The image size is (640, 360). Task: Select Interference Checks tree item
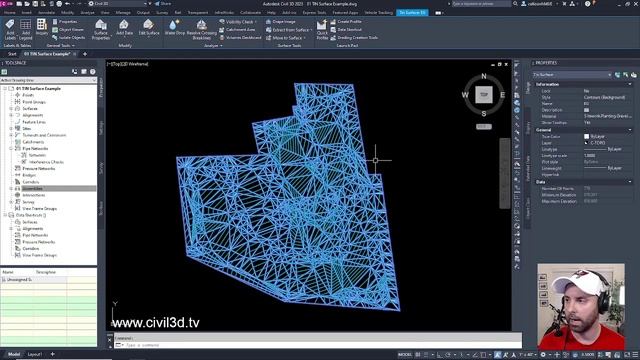[x=46, y=162]
